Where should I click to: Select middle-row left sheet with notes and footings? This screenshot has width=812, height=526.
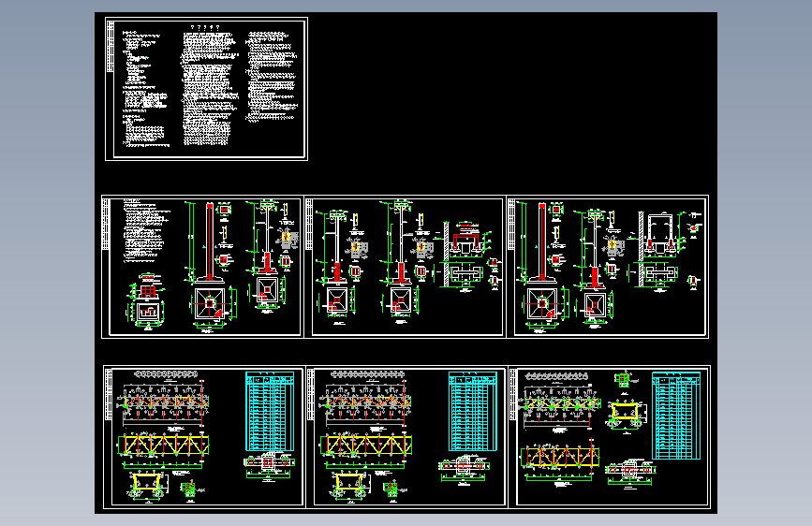(202, 267)
